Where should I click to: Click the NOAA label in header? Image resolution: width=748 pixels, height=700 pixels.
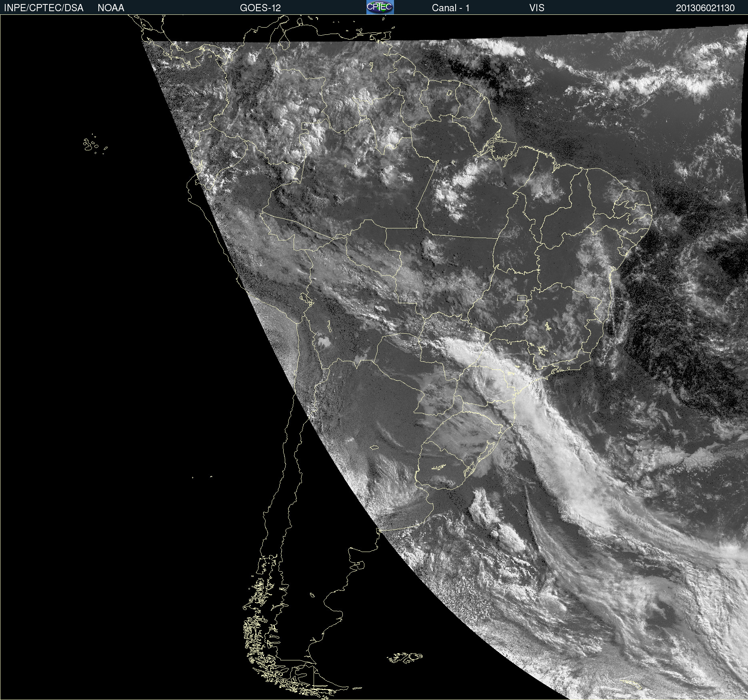[x=111, y=8]
